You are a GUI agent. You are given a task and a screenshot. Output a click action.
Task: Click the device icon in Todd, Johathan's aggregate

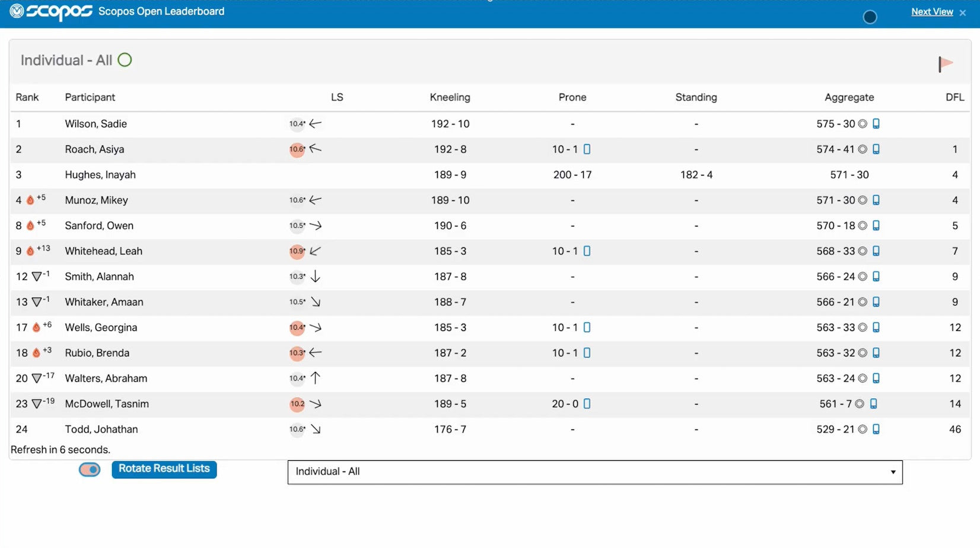pyautogui.click(x=876, y=429)
